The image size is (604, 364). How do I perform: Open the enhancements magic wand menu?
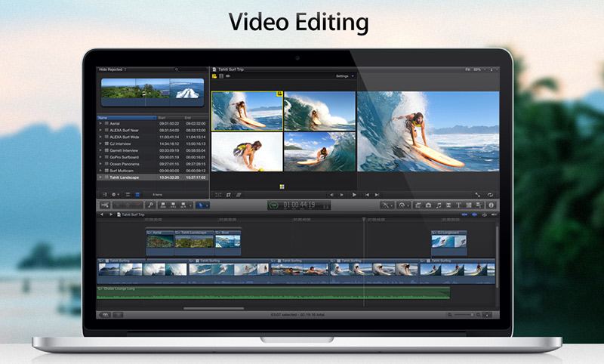point(387,205)
